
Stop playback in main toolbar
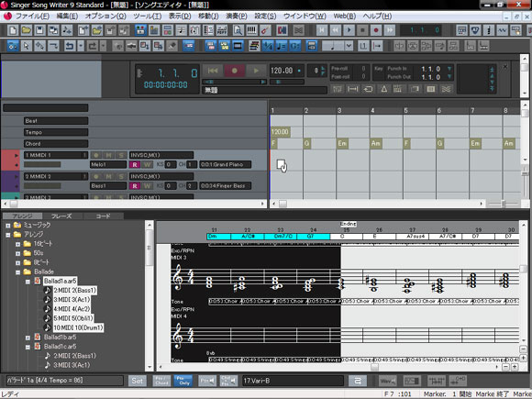[362, 30]
